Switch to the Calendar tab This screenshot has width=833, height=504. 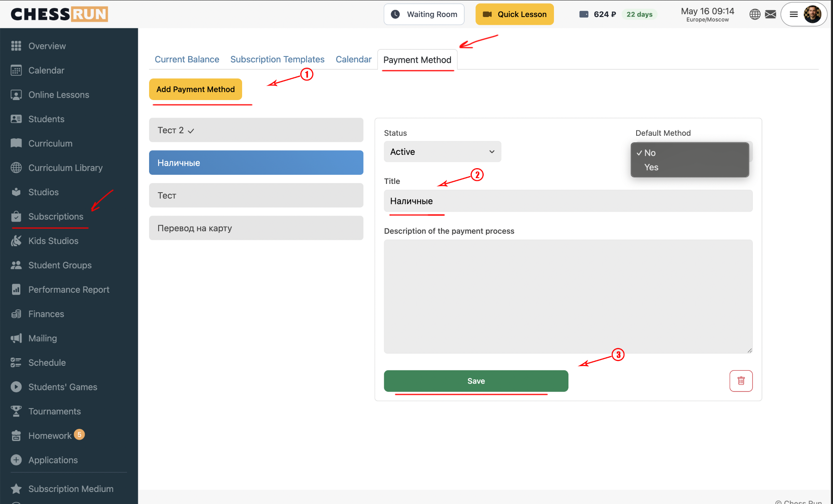(354, 59)
